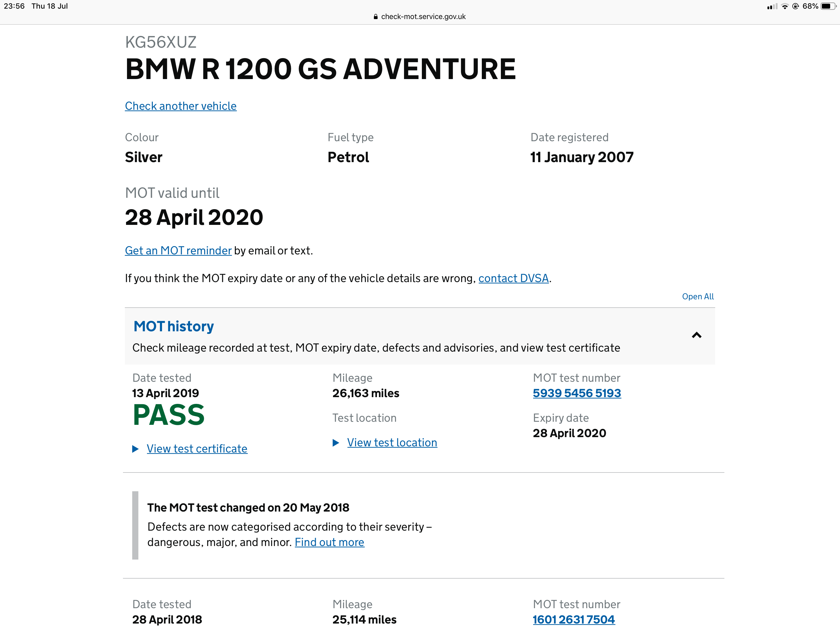This screenshot has height=630, width=840.
Task: Open MOT test number 1601 2631 7504
Action: click(574, 620)
